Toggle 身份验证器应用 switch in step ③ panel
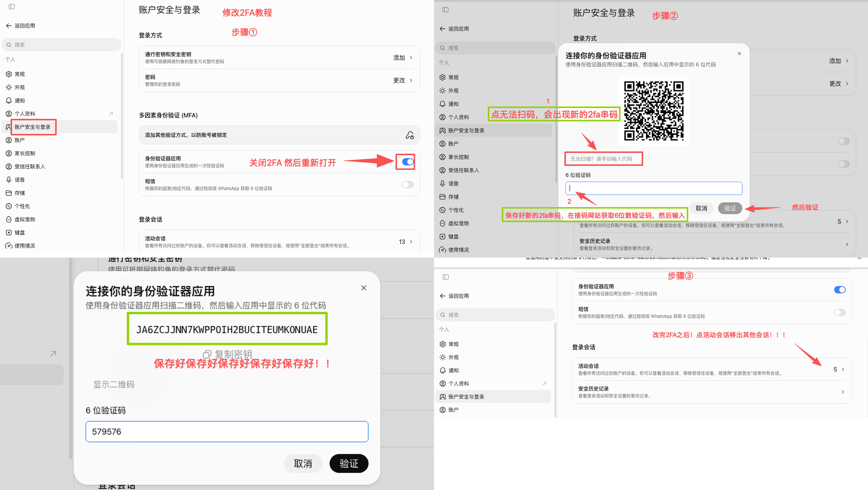The image size is (868, 490). 840,290
